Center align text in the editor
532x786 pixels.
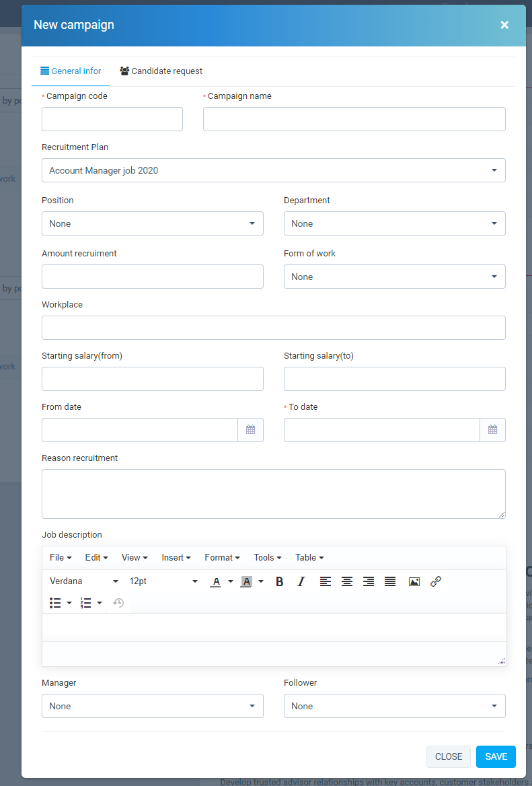point(347,581)
